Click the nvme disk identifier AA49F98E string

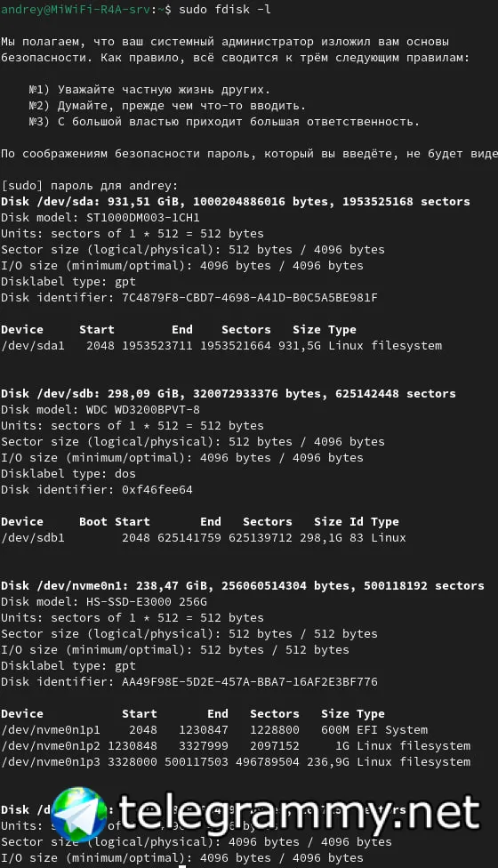click(250, 682)
